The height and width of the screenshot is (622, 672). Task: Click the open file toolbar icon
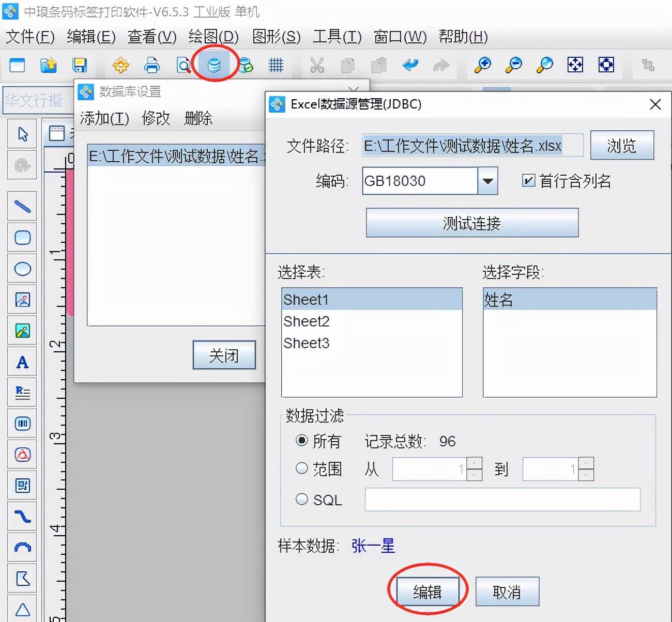coord(49,65)
